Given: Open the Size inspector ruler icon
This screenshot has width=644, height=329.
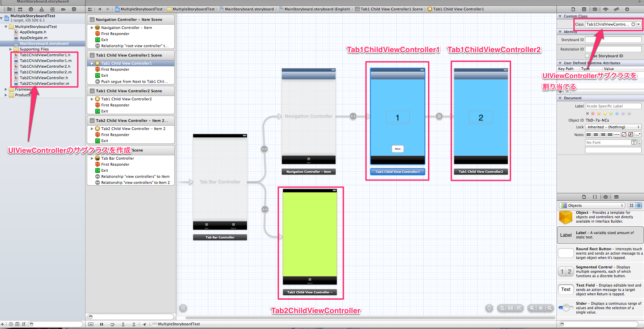Looking at the screenshot, I should pos(616,9).
